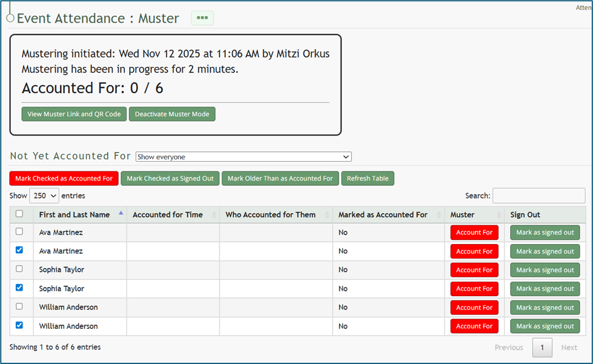Click into the Search input field

point(538,196)
